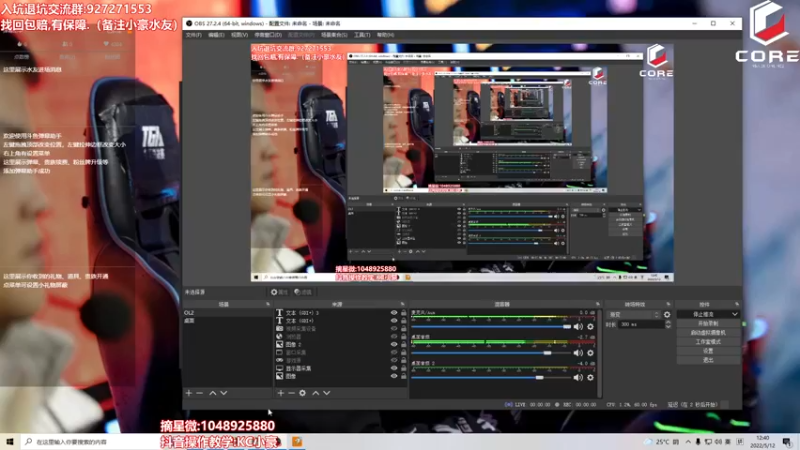Click the 启动虚拟摄像机 button
The width and height of the screenshot is (800, 450).
[x=708, y=333]
